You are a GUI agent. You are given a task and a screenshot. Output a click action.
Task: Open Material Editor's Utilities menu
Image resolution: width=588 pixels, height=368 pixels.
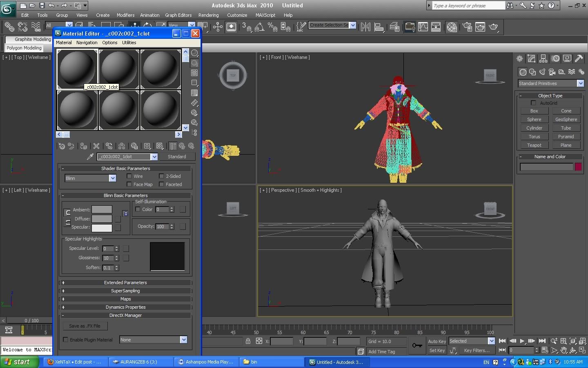pyautogui.click(x=129, y=43)
